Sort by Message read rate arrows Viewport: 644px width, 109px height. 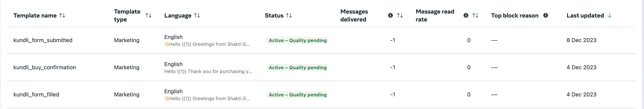[x=476, y=16]
